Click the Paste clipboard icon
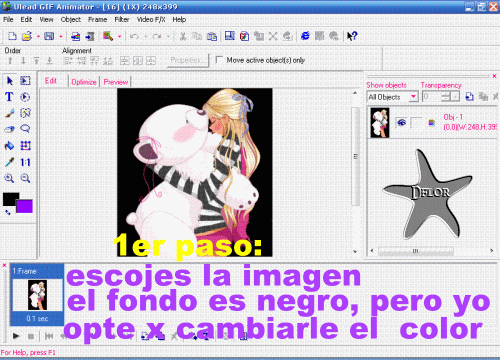The height and width of the screenshot is (360, 500). (x=212, y=36)
